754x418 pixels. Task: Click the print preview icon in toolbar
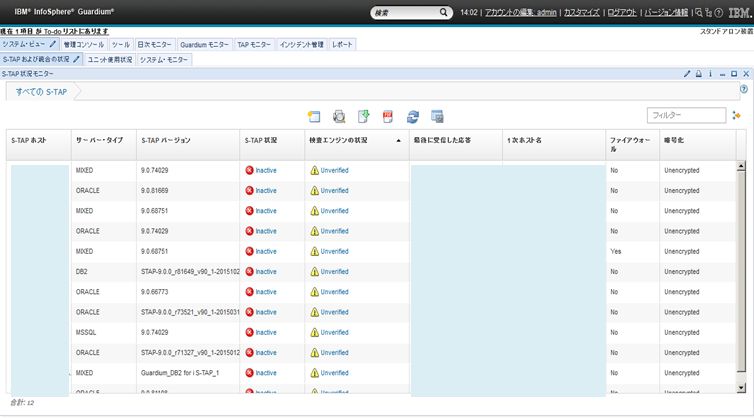click(339, 116)
